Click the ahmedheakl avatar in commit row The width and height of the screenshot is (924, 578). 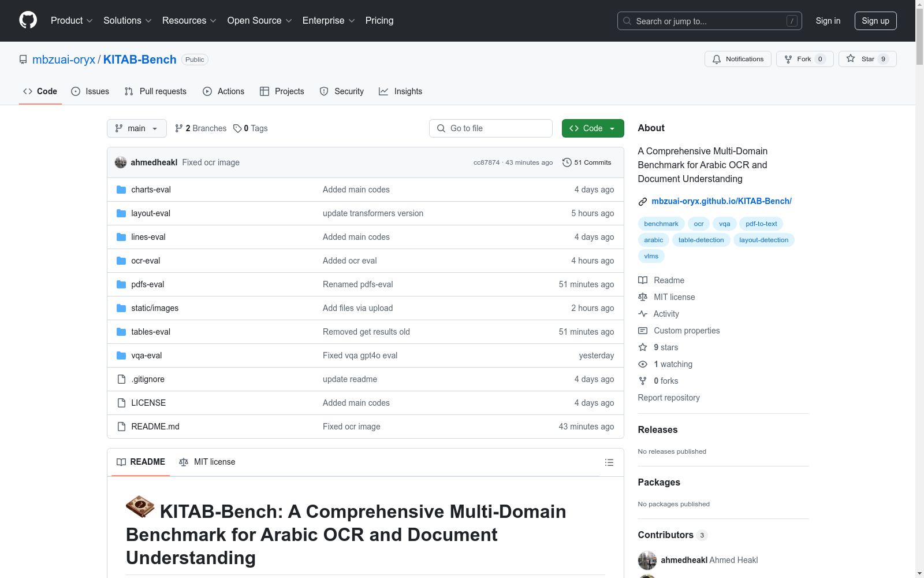[121, 162]
